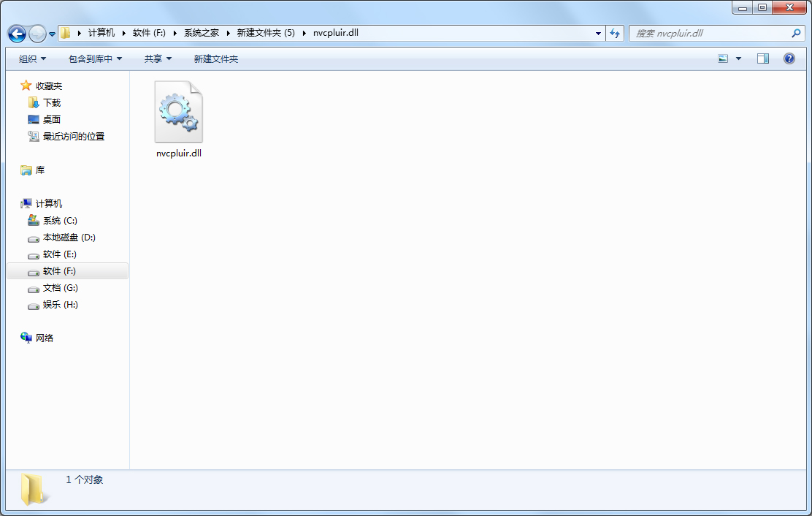
Task: Select the 系统 (C:) drive
Action: point(59,221)
